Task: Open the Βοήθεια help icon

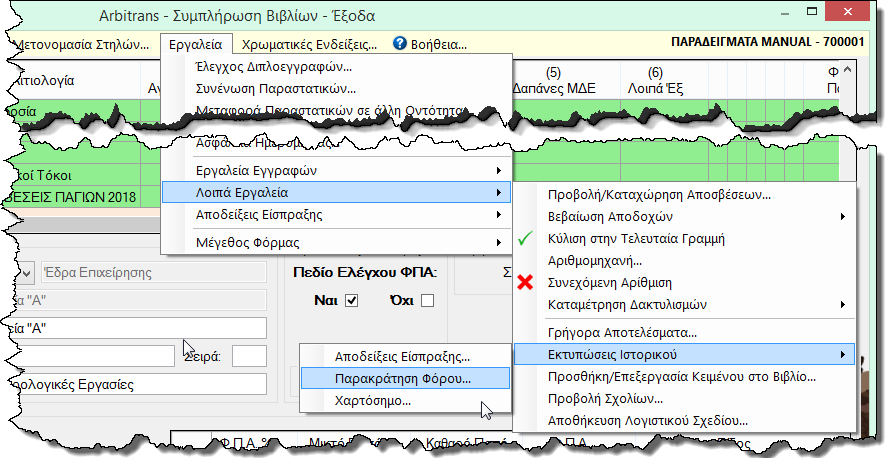Action: pos(400,43)
